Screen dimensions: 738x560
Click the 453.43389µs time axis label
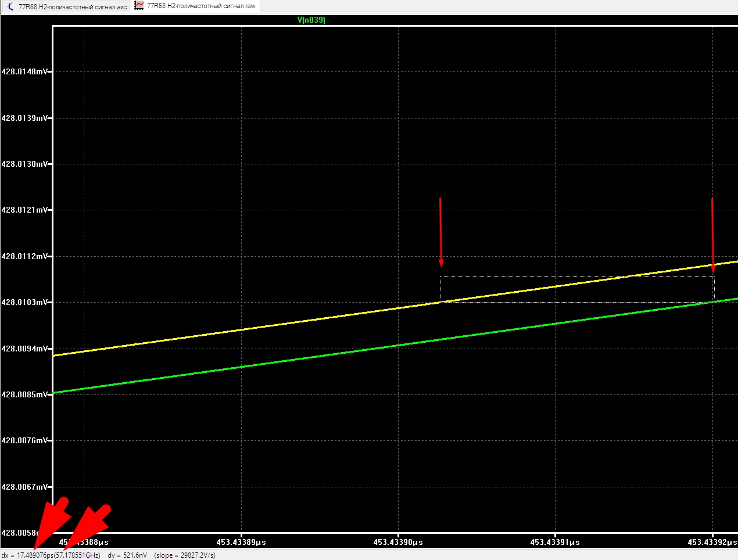[241, 542]
